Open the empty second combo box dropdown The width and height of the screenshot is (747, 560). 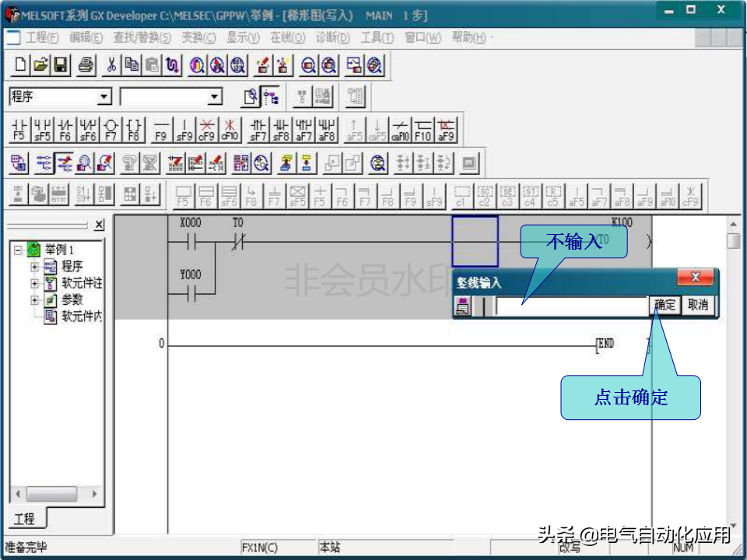(215, 97)
